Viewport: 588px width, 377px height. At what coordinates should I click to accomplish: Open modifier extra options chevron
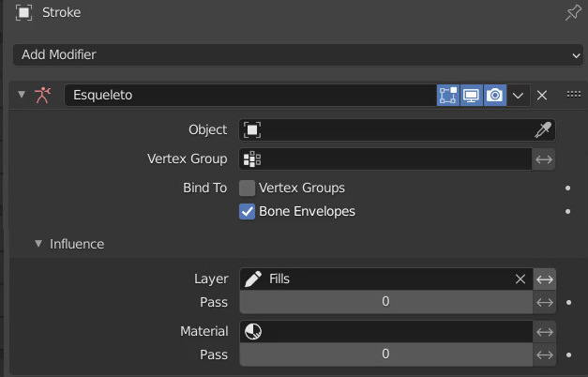[519, 96]
